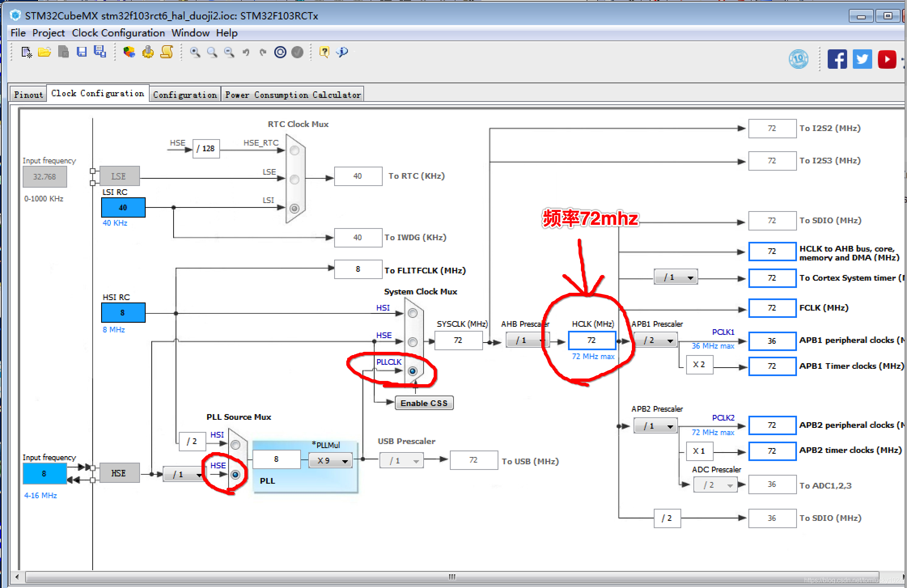The image size is (907, 588).
Task: Open the HSE /1 prescaler dropdown
Action: pos(184,474)
